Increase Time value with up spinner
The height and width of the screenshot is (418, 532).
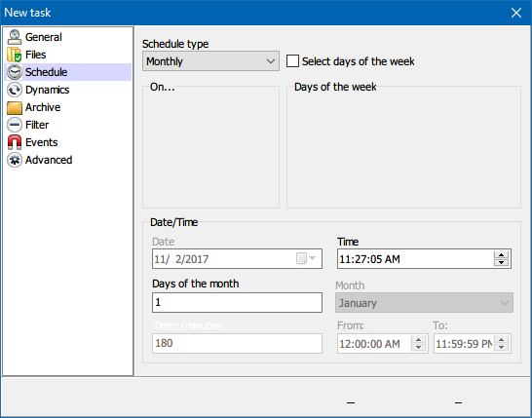[x=501, y=255]
